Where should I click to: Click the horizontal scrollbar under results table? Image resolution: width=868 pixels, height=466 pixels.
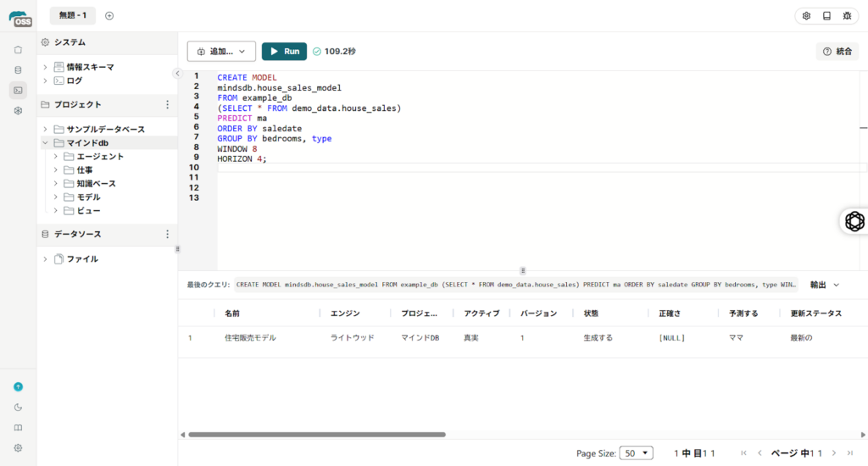pos(316,435)
